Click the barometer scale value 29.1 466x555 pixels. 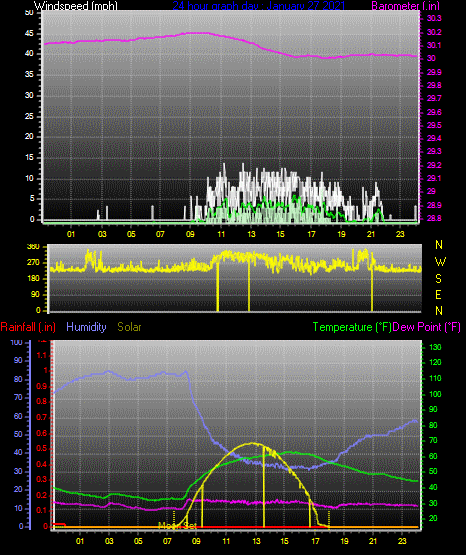(x=434, y=178)
